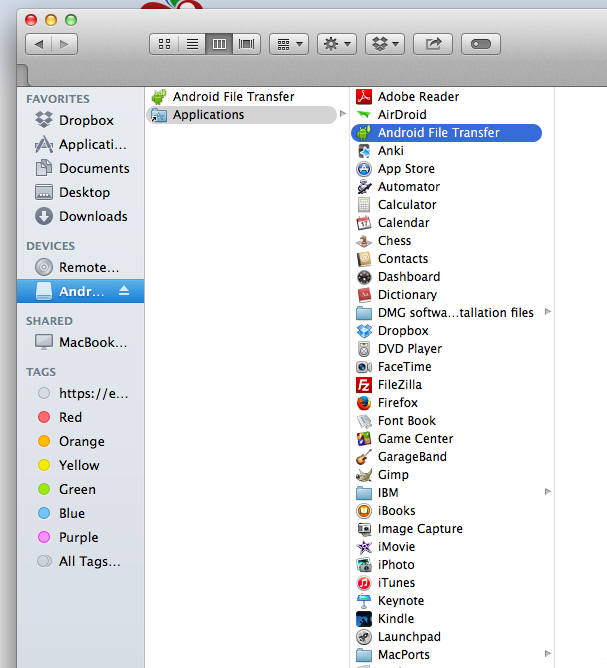Select the https://e… tag in sidebar
The width and height of the screenshot is (607, 668).
[x=83, y=393]
